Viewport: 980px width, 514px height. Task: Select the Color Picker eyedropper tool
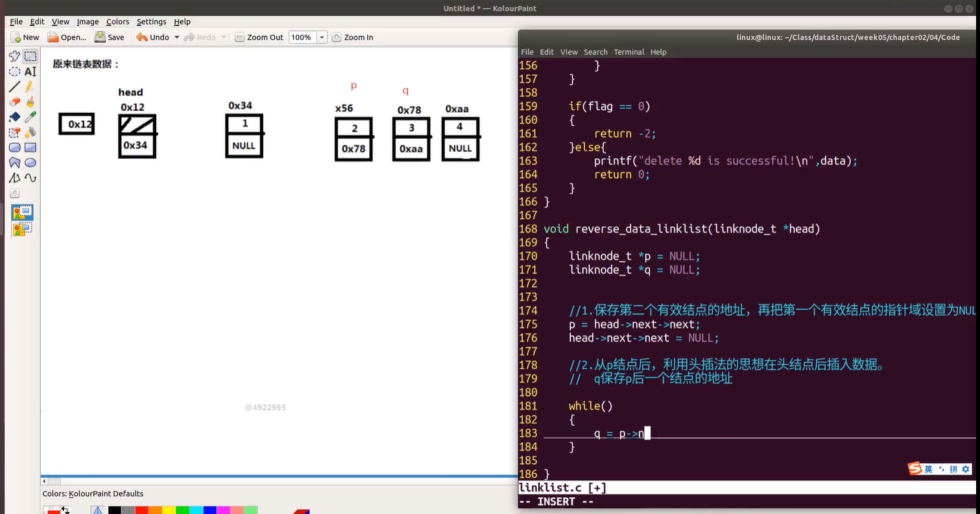click(x=30, y=117)
